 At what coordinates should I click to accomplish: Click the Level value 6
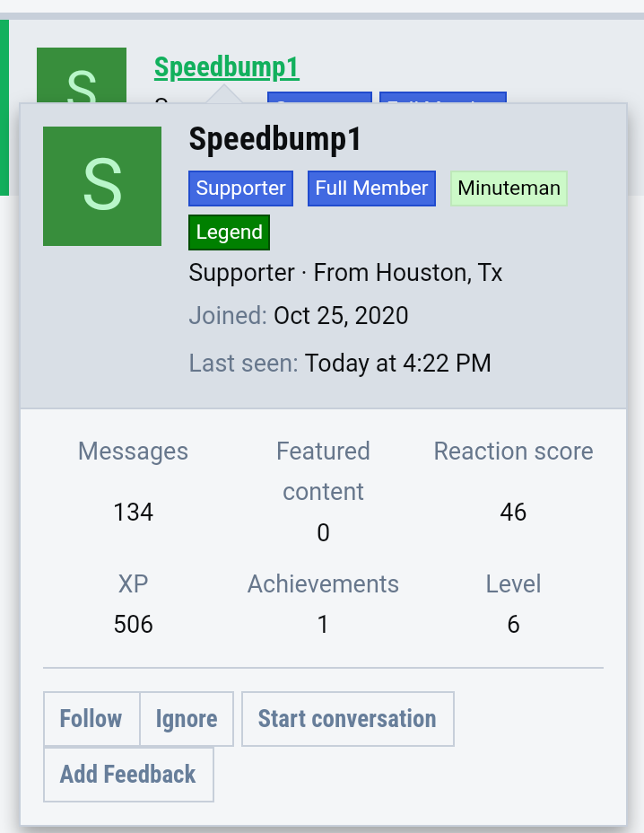click(x=513, y=624)
